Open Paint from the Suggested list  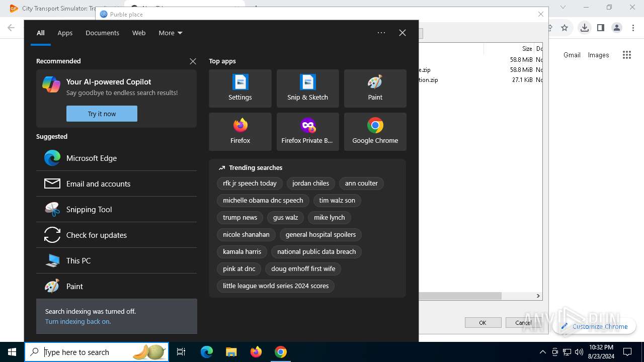(116, 286)
